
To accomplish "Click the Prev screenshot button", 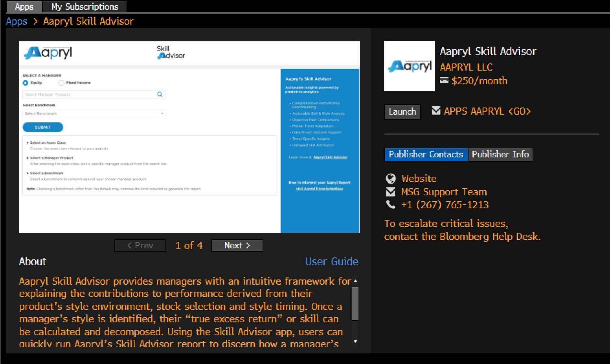I will point(140,245).
